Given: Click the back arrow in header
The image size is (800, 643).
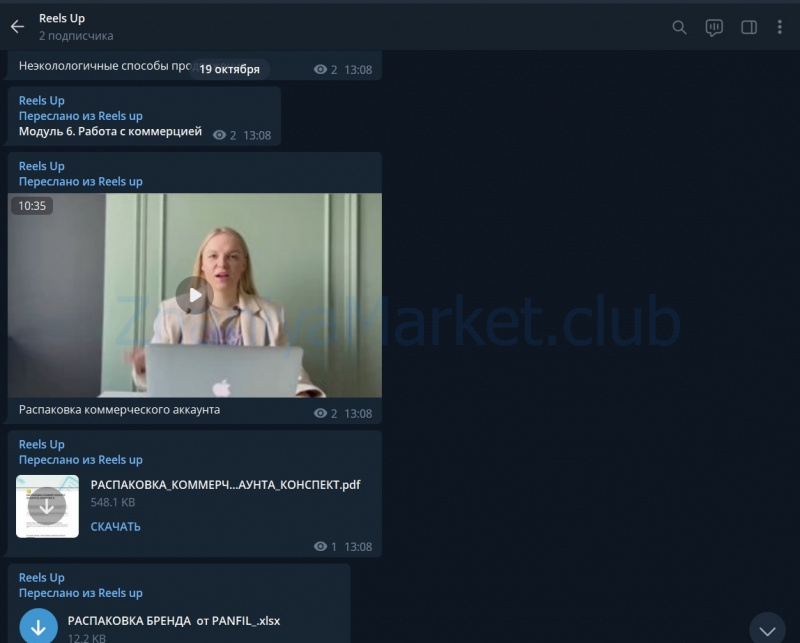Looking at the screenshot, I should [x=17, y=27].
